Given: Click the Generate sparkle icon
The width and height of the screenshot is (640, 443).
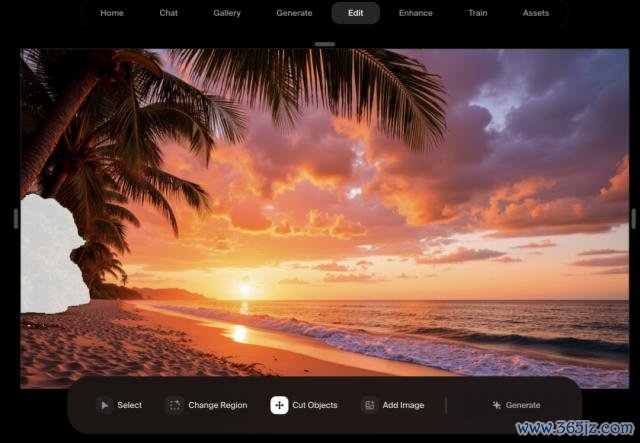Looking at the screenshot, I should click(496, 405).
